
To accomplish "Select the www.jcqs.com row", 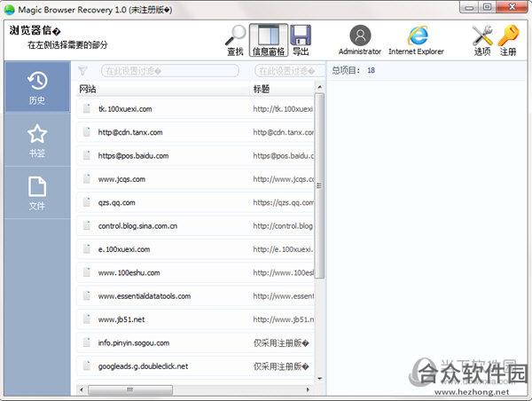I will pyautogui.click(x=195, y=179).
